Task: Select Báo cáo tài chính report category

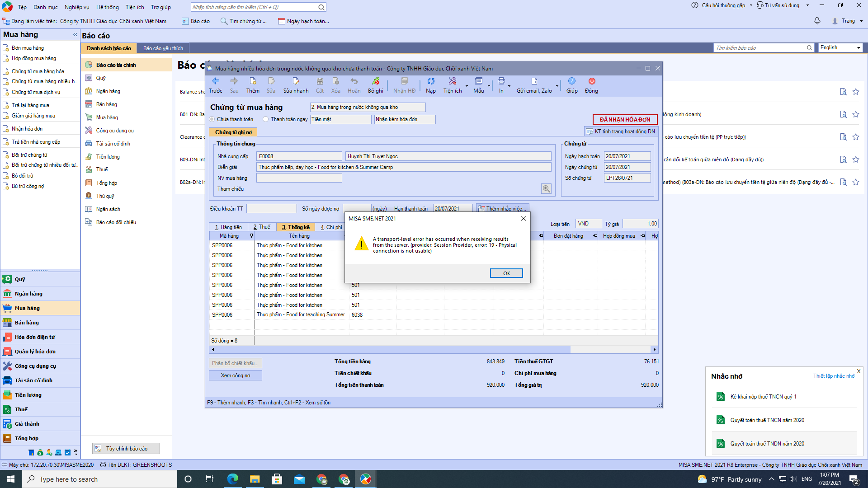Action: [127, 65]
